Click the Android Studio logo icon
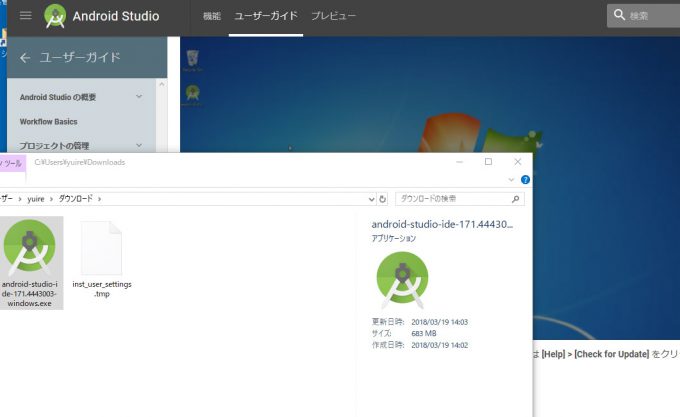Viewport: 680px width, 417px height. tap(55, 16)
